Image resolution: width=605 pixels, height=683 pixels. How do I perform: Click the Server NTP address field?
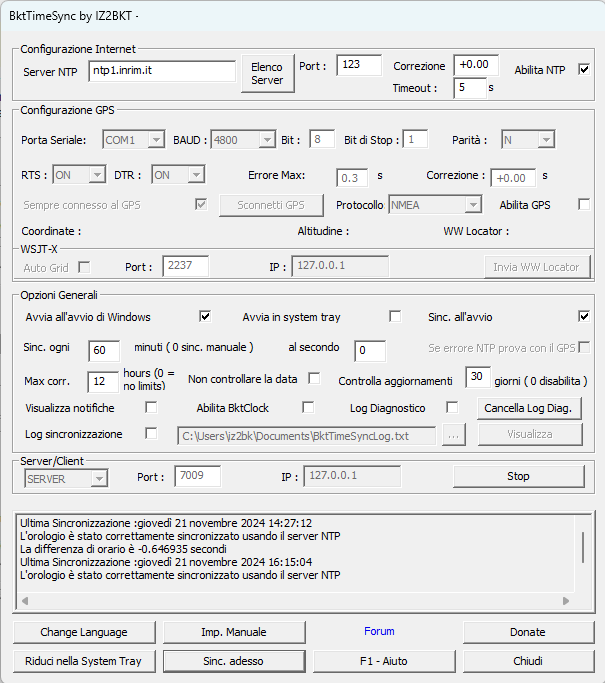(x=162, y=71)
